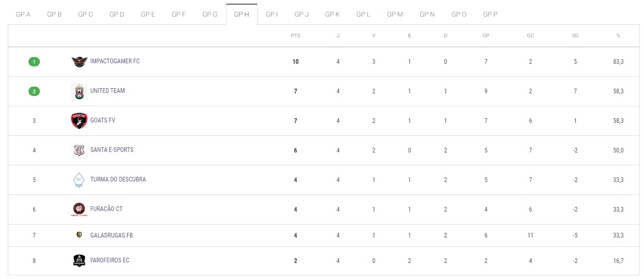Click the Turma do Descubra diamond logo
This screenshot has height=279, width=644.
tap(78, 180)
